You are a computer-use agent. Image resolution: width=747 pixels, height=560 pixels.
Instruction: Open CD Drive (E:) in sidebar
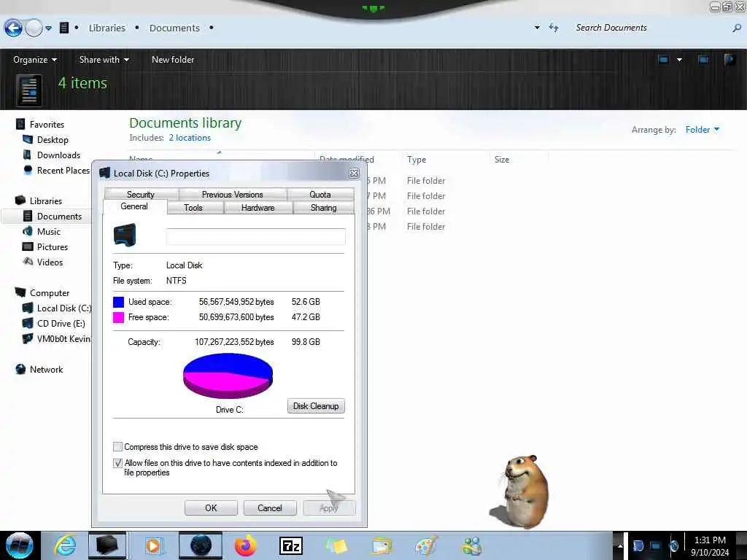coord(61,323)
